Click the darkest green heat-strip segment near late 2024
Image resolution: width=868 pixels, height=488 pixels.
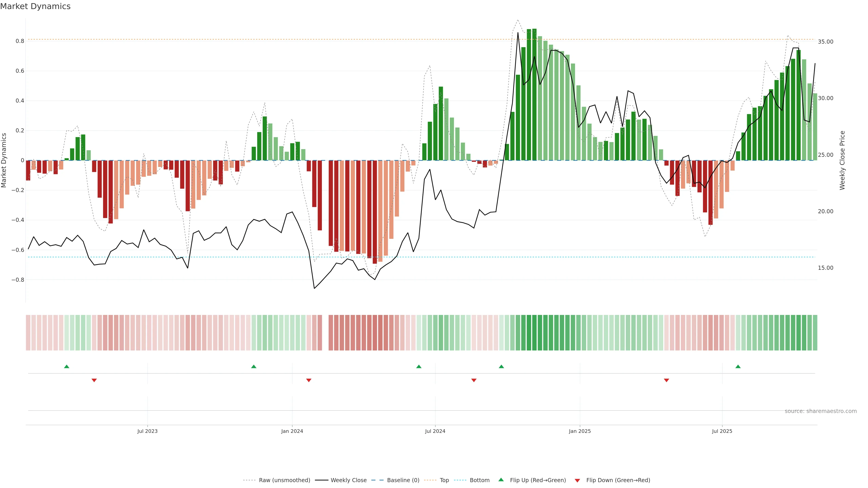coord(534,332)
